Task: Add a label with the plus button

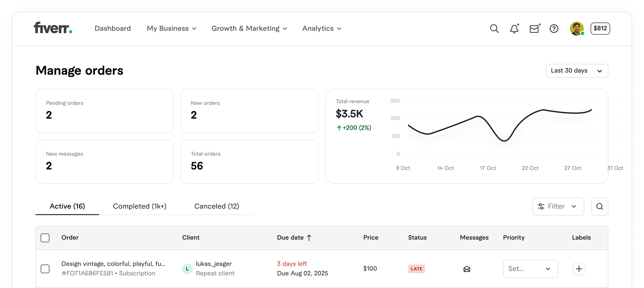Action: [579, 269]
